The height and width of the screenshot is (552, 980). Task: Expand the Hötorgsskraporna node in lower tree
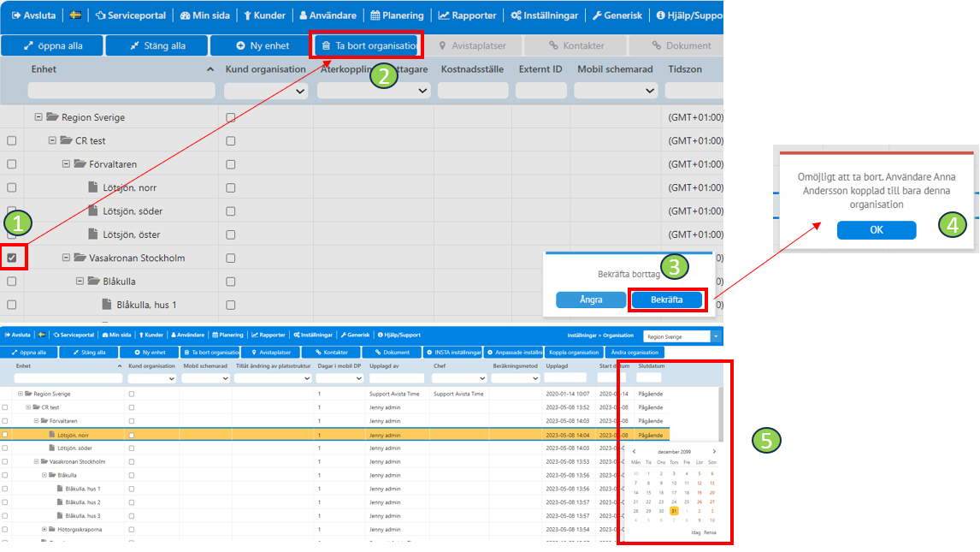44,530
